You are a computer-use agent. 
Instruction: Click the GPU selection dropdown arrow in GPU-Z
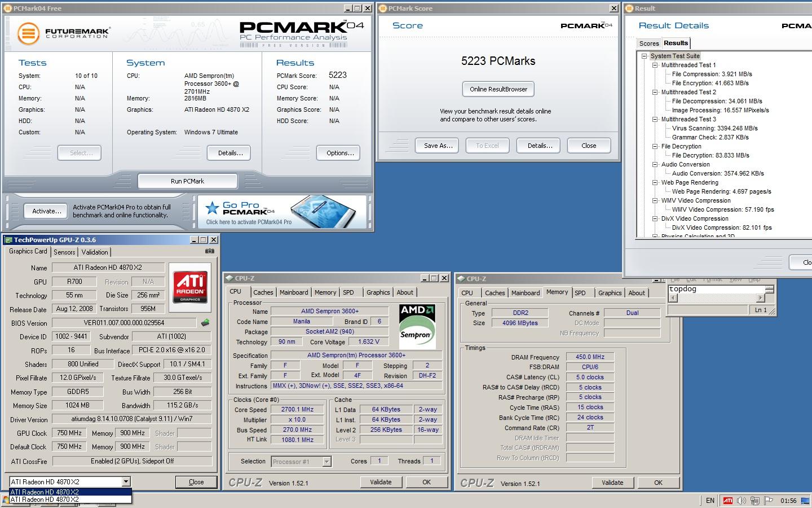click(126, 481)
